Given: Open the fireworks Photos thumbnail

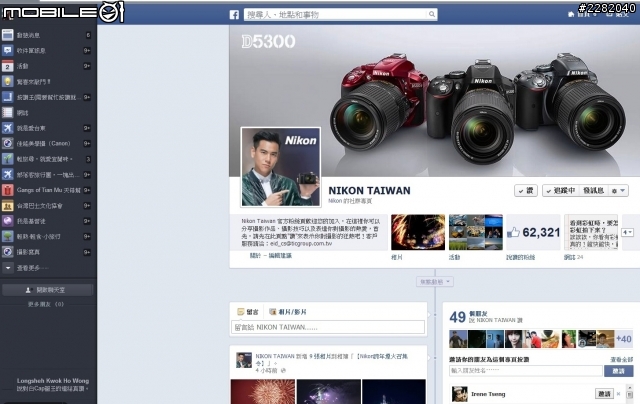Looking at the screenshot, I should [418, 232].
